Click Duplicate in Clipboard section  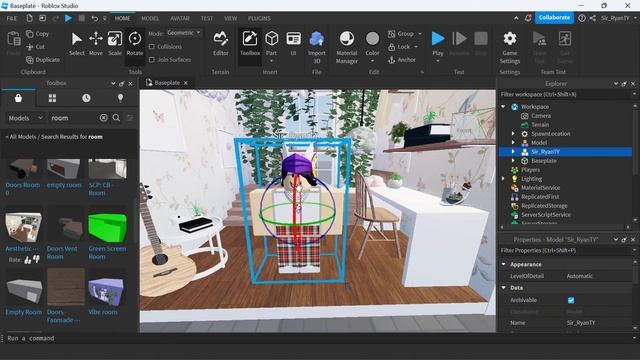point(43,60)
